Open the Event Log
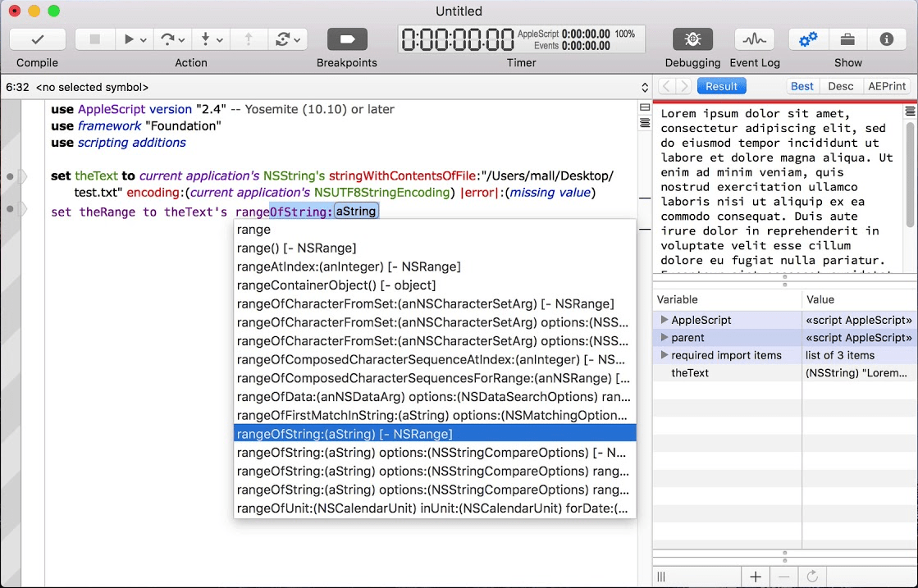 754,39
